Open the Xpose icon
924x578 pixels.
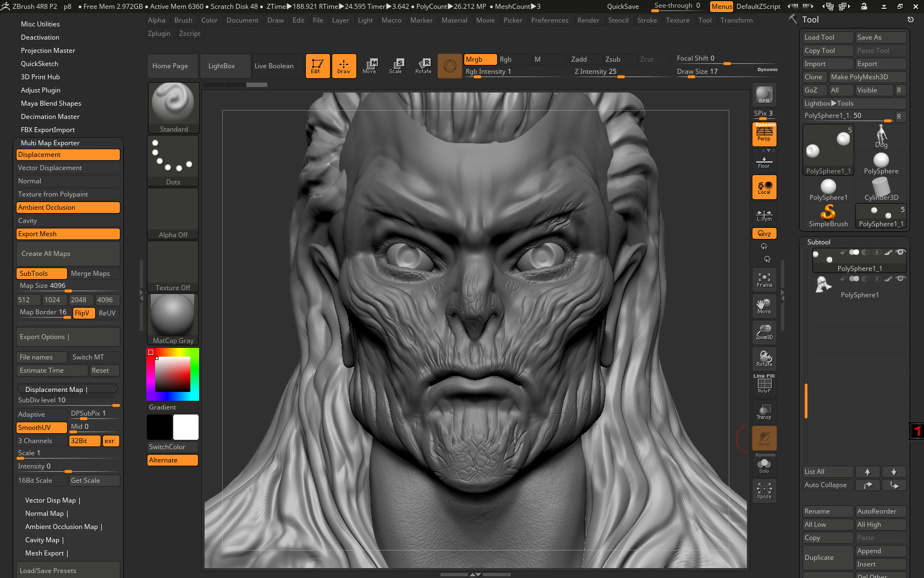click(x=764, y=490)
